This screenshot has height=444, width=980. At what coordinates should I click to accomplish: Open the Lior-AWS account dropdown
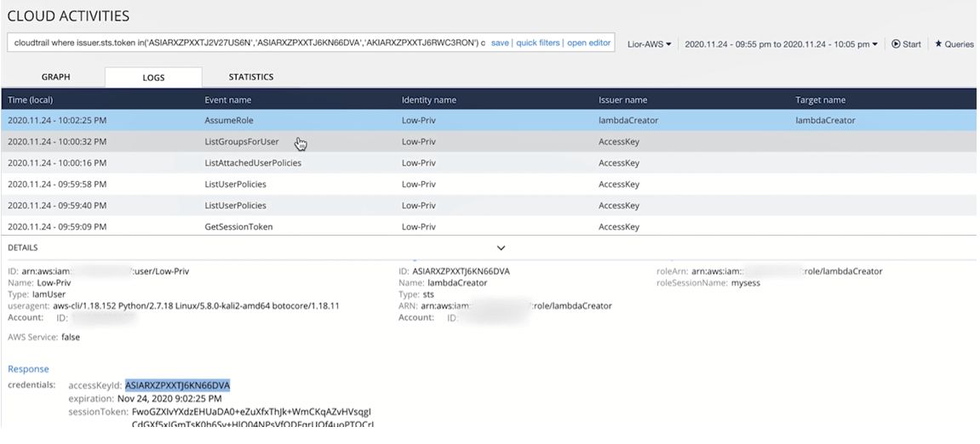point(649,44)
